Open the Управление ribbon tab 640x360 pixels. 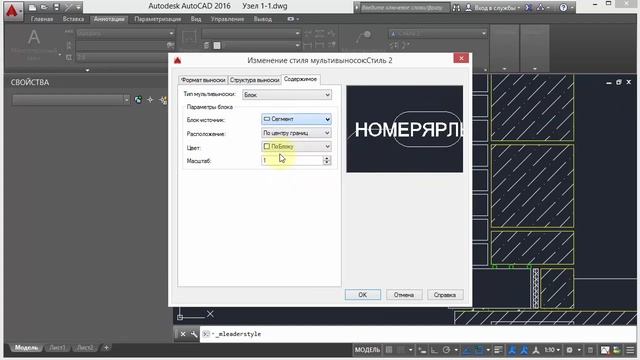[227, 19]
